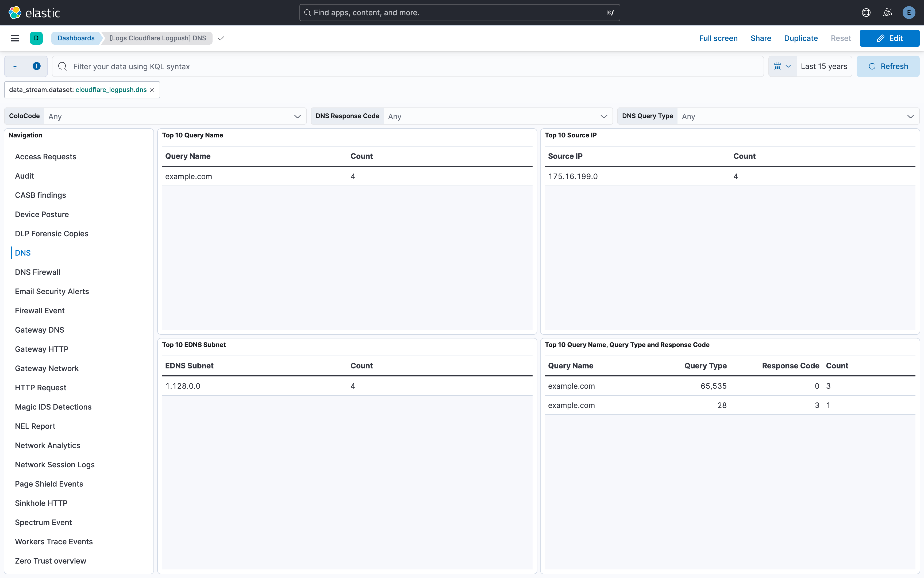Open the help menu lifebuoy icon
This screenshot has width=924, height=578.
click(x=866, y=13)
